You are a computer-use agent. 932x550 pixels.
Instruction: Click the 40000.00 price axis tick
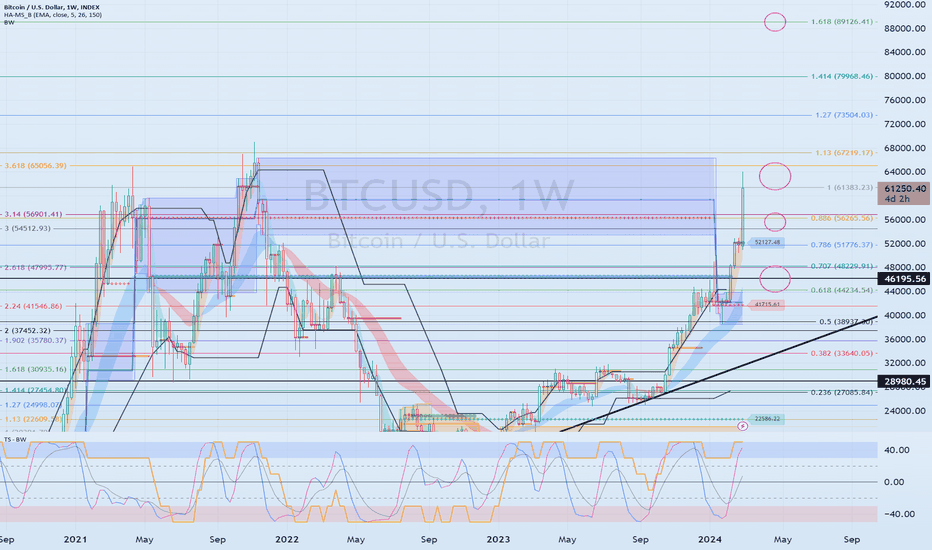(x=905, y=315)
